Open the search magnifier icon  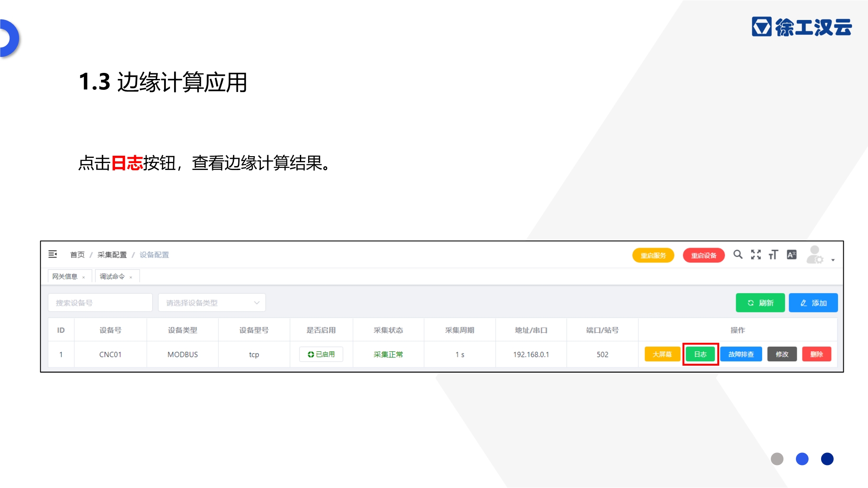click(x=738, y=254)
